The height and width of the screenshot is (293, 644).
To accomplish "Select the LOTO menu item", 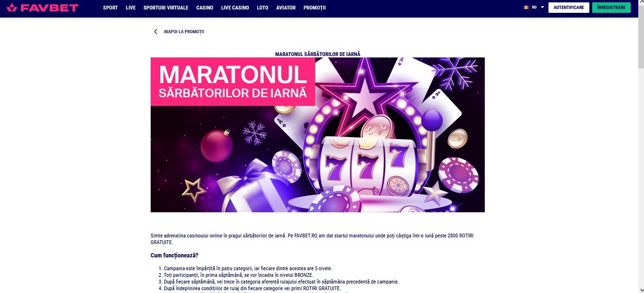I will click(262, 8).
